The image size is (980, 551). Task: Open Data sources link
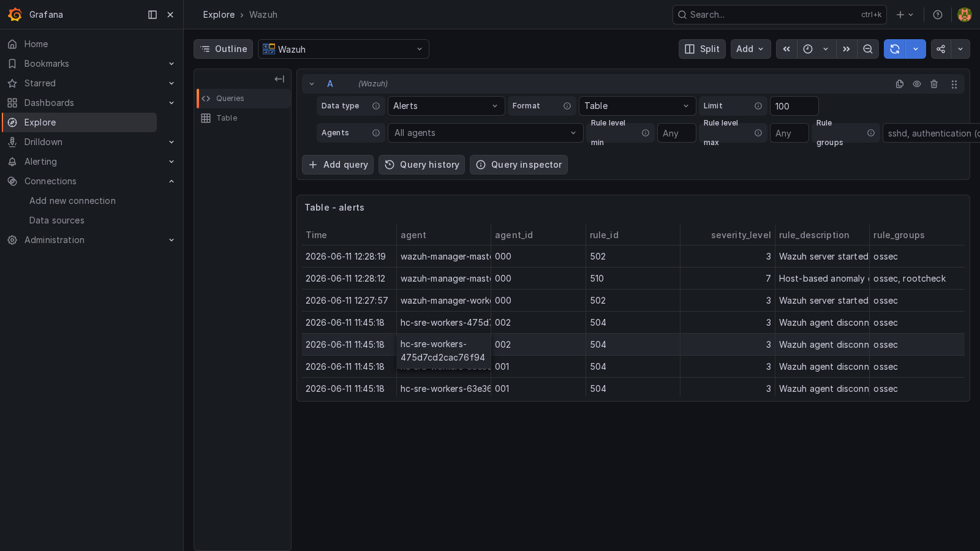tap(56, 220)
